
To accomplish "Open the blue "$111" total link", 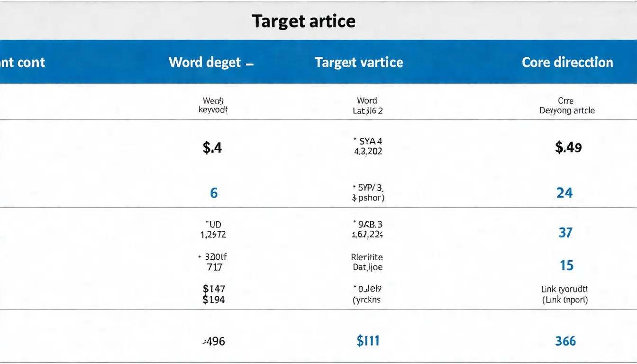I will (x=368, y=341).
